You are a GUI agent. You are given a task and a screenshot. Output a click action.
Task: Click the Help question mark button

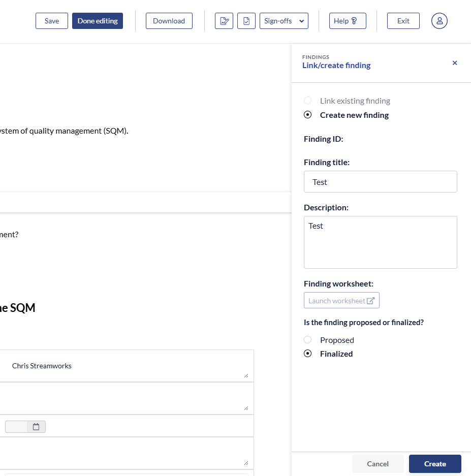(x=347, y=21)
